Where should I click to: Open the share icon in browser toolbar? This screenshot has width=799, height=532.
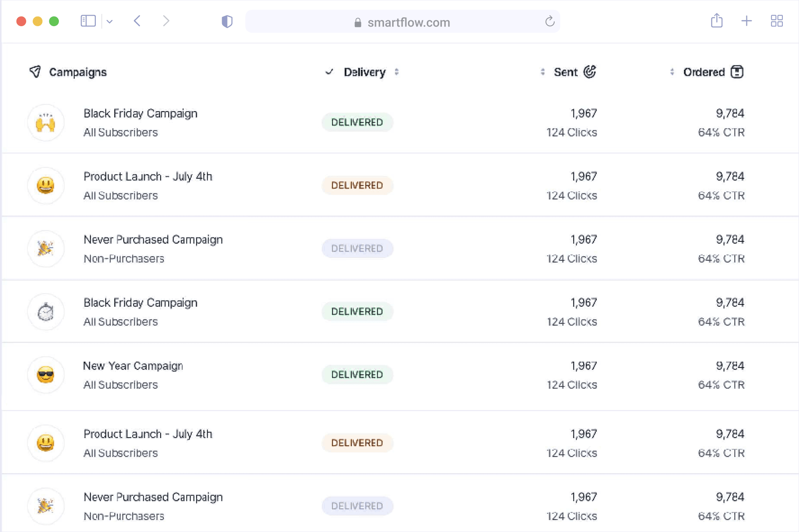717,21
